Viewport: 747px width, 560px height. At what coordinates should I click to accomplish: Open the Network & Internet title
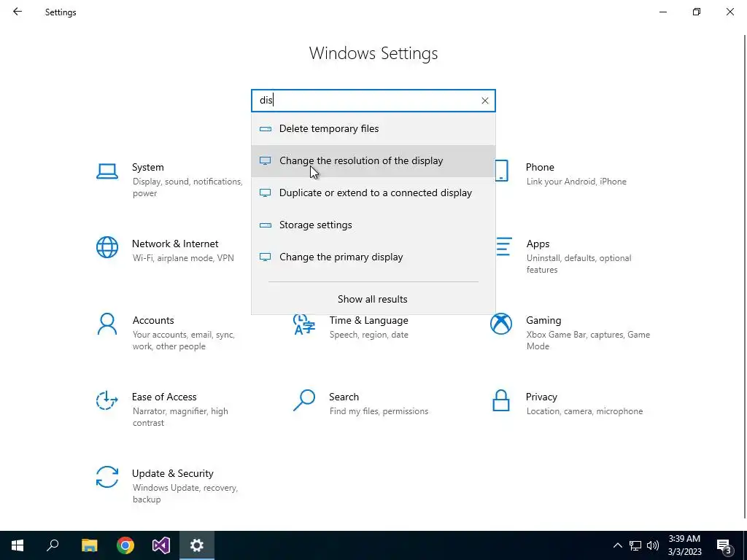click(x=175, y=244)
